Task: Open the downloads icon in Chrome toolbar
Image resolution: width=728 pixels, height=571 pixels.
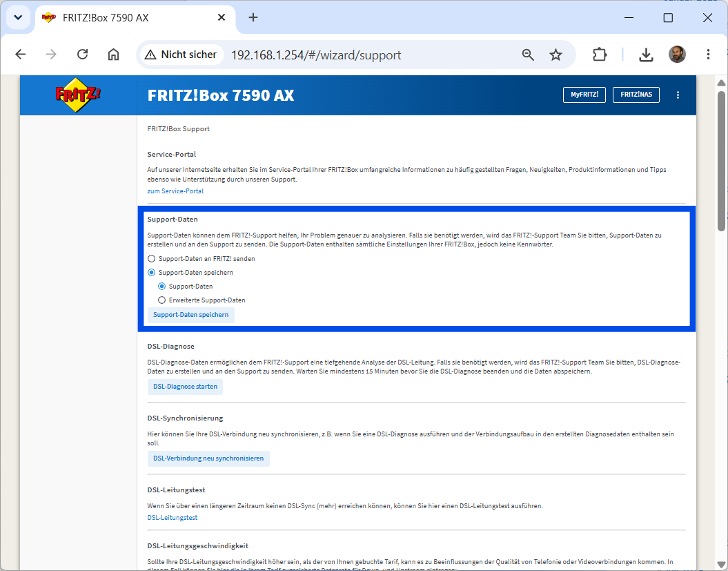Action: [646, 55]
